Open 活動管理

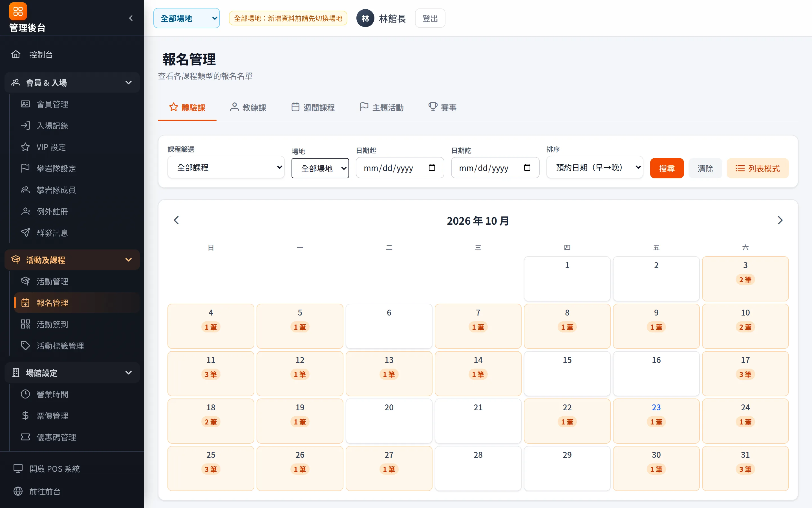(77, 281)
